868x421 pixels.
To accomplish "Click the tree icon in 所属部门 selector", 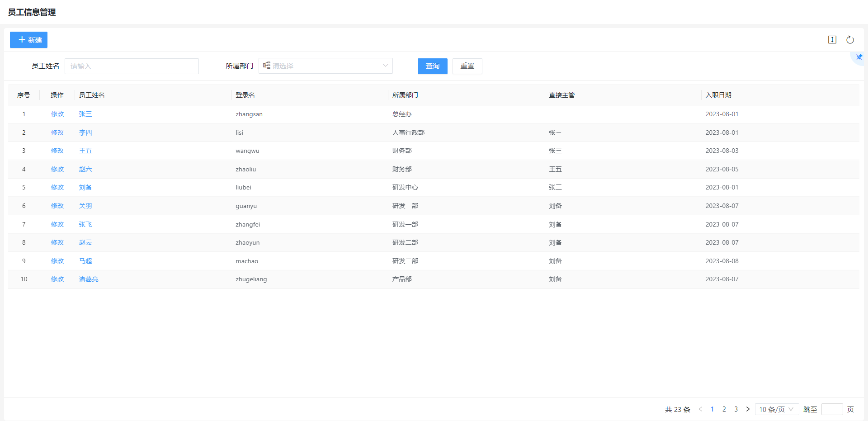I will (x=267, y=66).
